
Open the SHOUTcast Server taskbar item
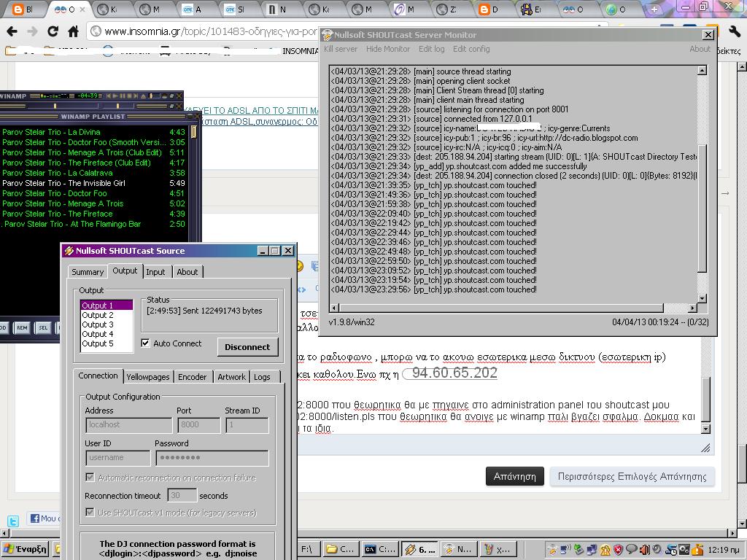pyautogui.click(x=458, y=549)
